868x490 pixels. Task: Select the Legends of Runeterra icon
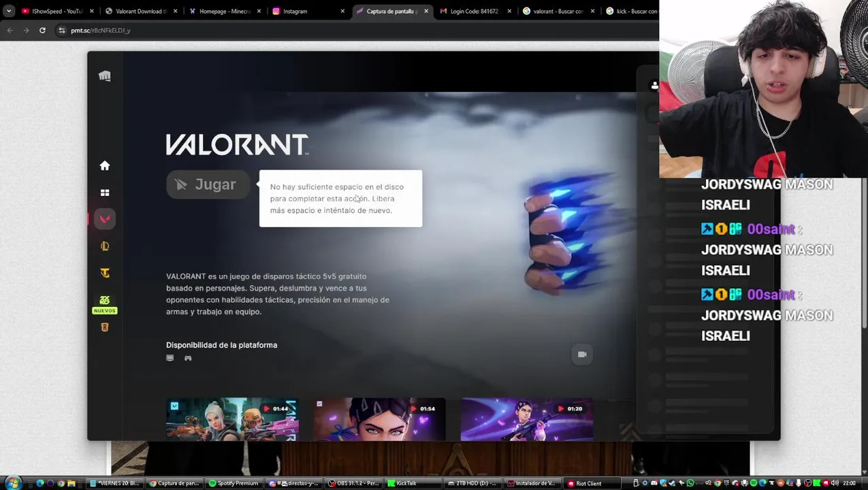104,327
